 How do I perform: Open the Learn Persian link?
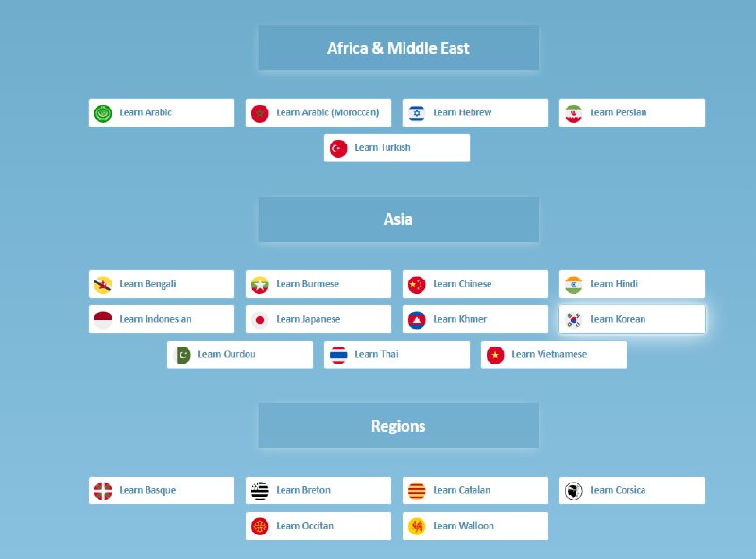click(x=618, y=113)
